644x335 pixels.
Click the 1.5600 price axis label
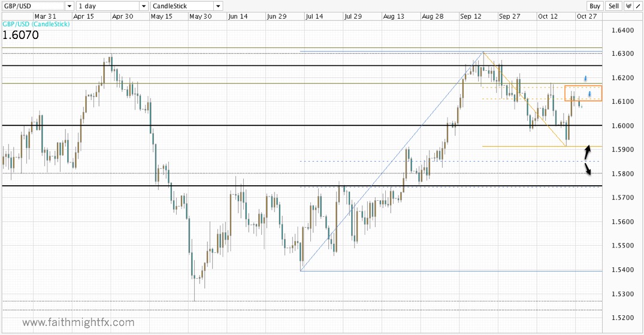pyautogui.click(x=622, y=222)
